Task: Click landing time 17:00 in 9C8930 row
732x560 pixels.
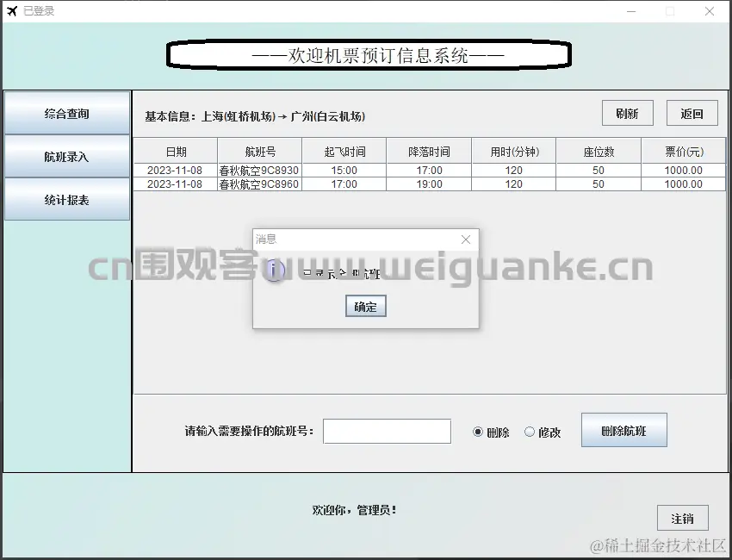Action: click(x=429, y=171)
